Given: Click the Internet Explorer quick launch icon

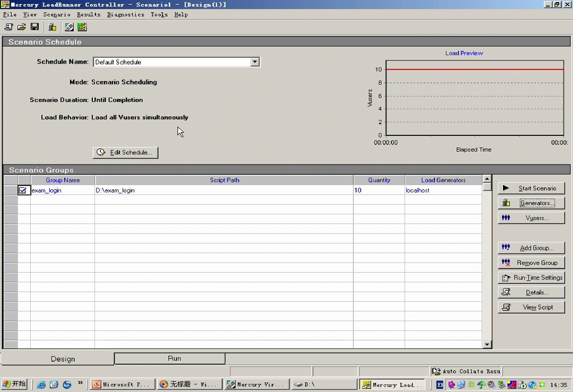Looking at the screenshot, I should (41, 385).
